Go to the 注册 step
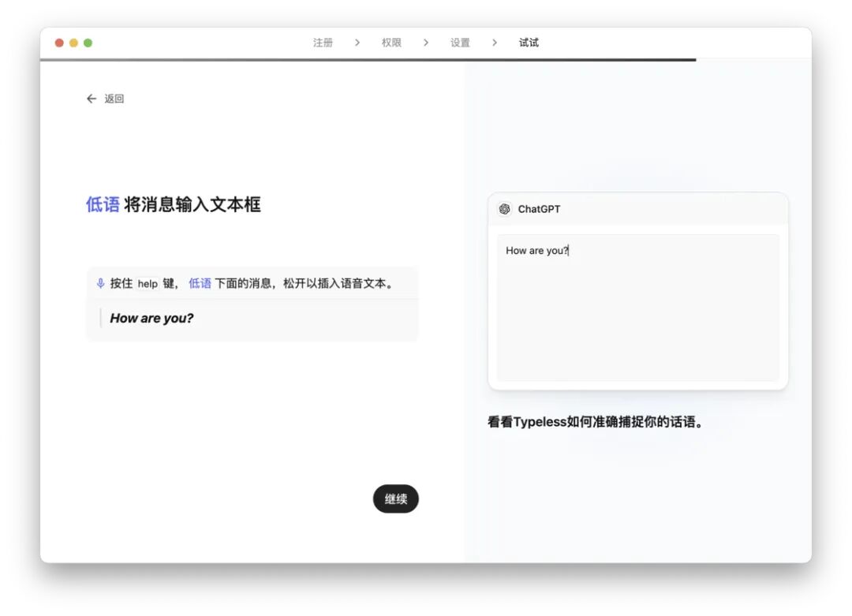Image resolution: width=852 pixels, height=616 pixels. 323,43
